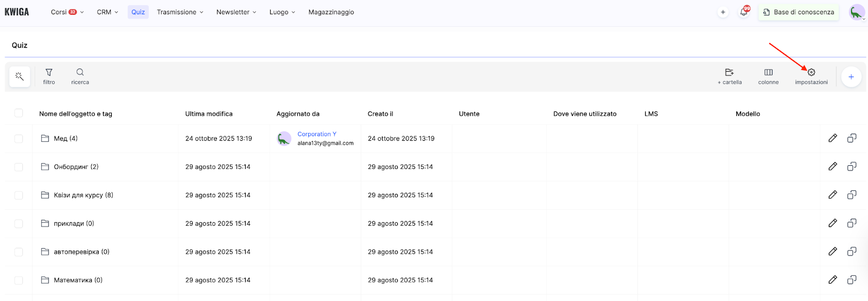Switch to the Quiz tab
This screenshot has width=868, height=301.
click(138, 12)
